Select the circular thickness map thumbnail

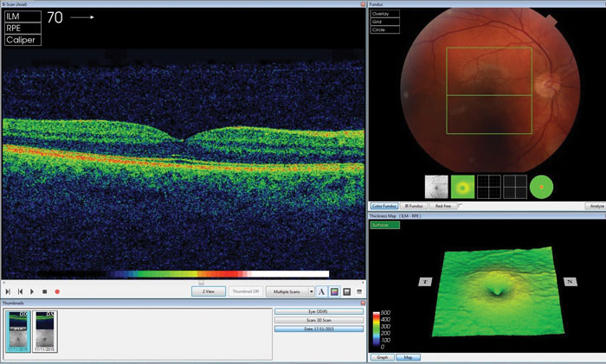542,186
